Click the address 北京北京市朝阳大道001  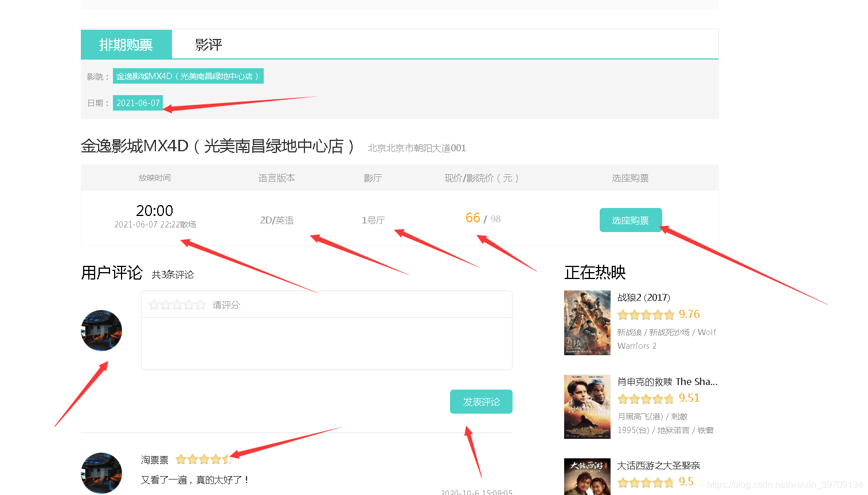(x=417, y=148)
